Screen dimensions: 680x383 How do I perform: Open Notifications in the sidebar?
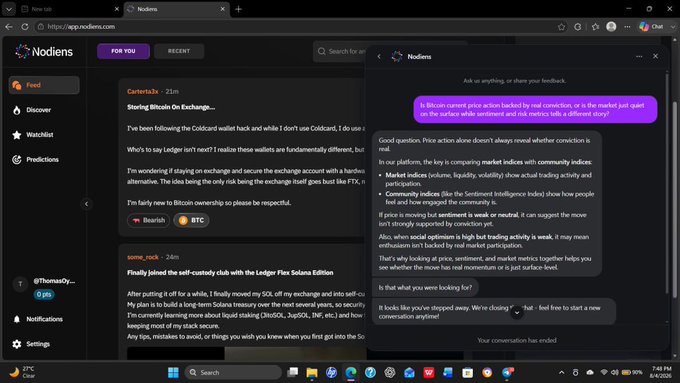tap(44, 319)
